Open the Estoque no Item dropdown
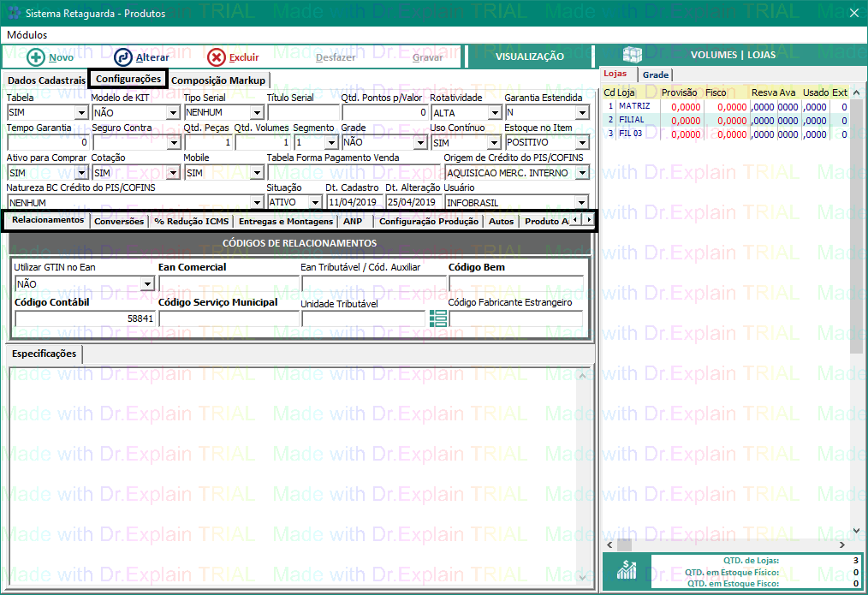 tap(582, 142)
